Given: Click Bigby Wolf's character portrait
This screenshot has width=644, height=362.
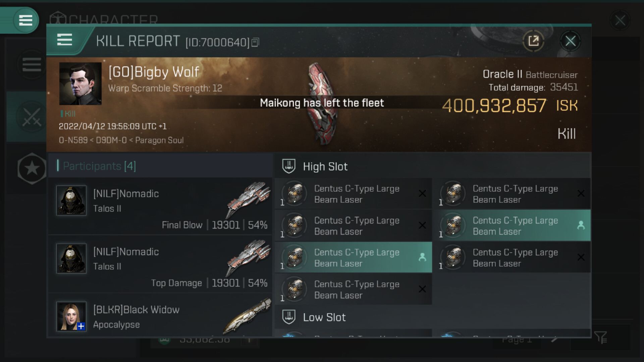Looking at the screenshot, I should pyautogui.click(x=80, y=84).
